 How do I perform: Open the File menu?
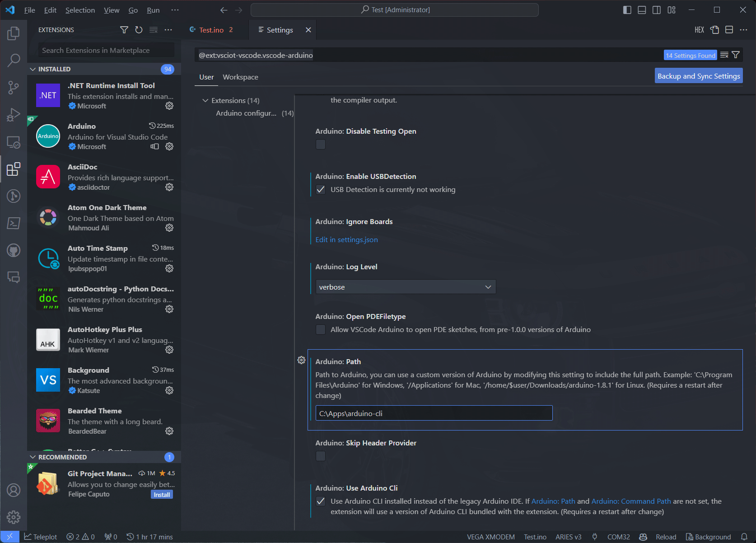[29, 10]
